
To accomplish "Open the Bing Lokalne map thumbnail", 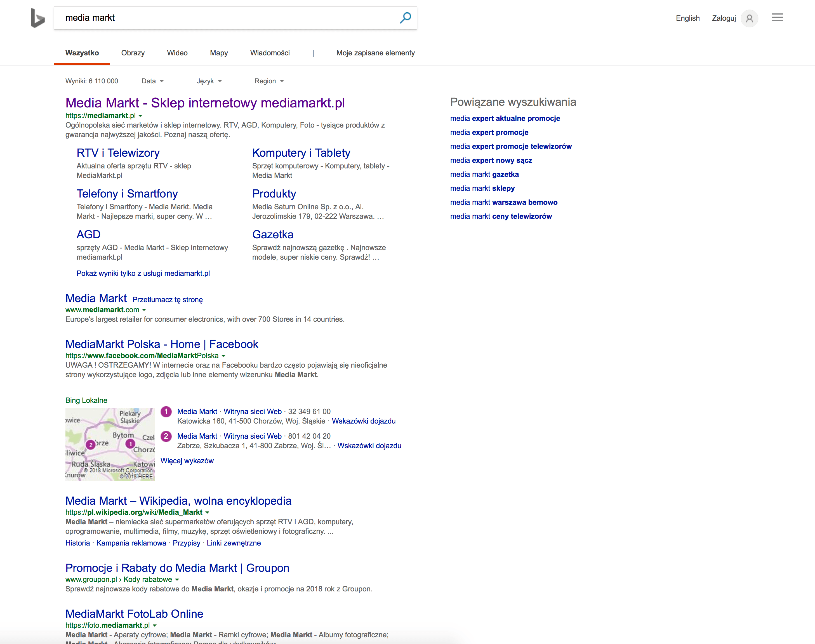I will [110, 444].
